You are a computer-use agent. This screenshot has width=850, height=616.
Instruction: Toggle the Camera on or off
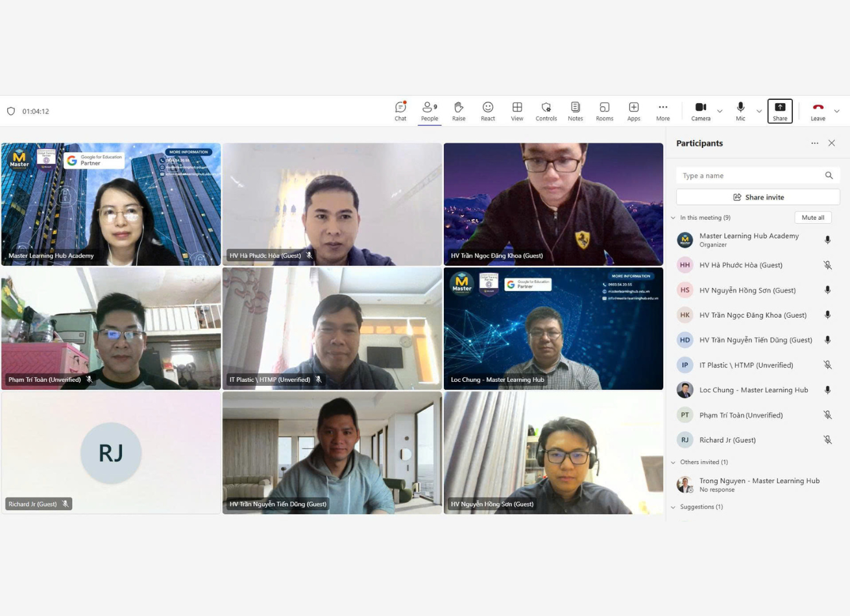point(700,111)
